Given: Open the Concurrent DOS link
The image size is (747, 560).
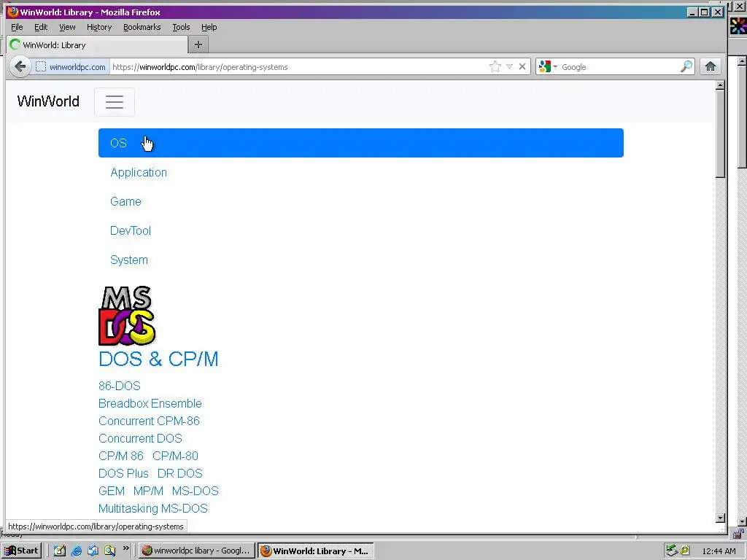Looking at the screenshot, I should [141, 438].
